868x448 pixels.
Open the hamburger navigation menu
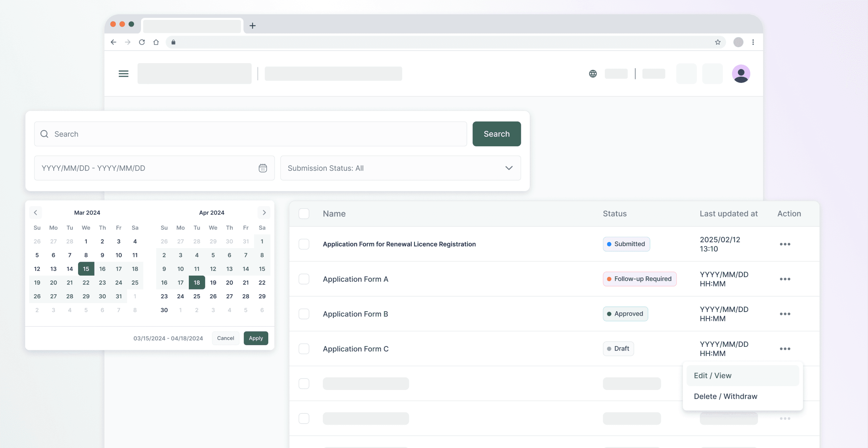pyautogui.click(x=123, y=74)
